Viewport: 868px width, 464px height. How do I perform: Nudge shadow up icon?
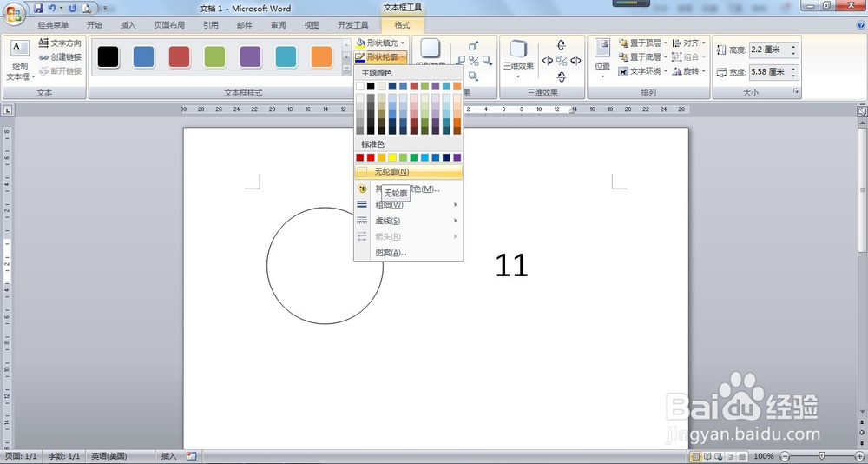click(474, 46)
